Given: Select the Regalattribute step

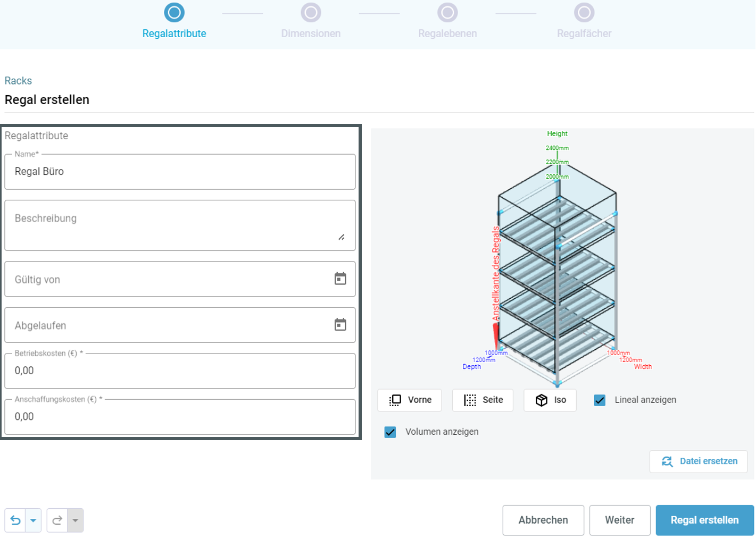Looking at the screenshot, I should tap(174, 13).
